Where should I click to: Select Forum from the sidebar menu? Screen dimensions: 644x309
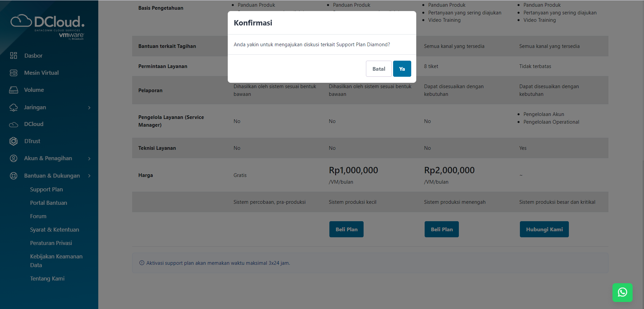(x=38, y=216)
